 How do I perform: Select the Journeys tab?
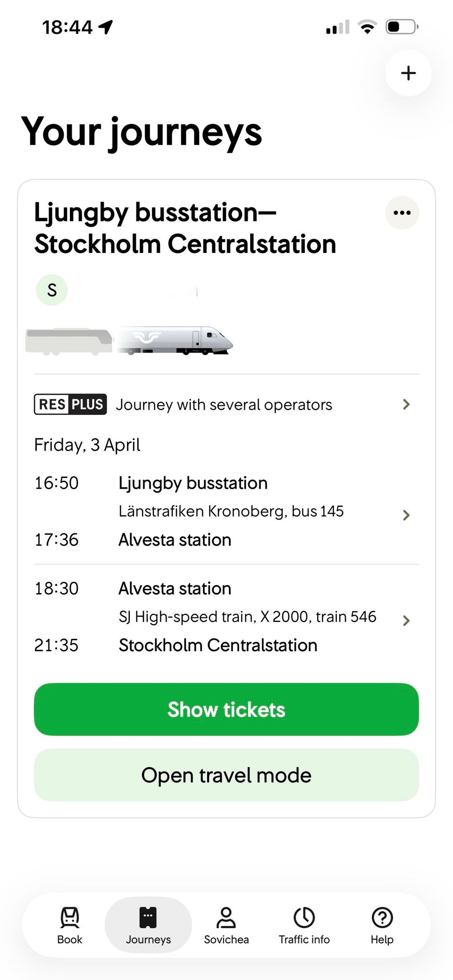[148, 925]
